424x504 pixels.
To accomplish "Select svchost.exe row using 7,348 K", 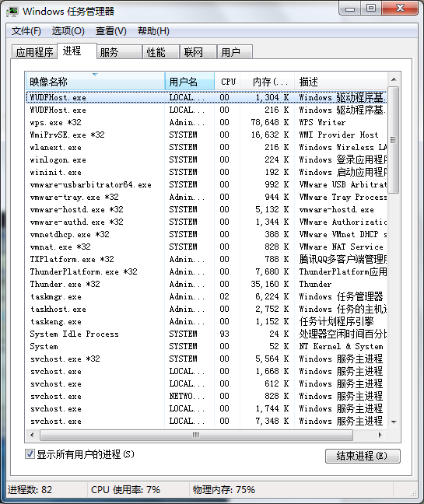I will (x=206, y=421).
